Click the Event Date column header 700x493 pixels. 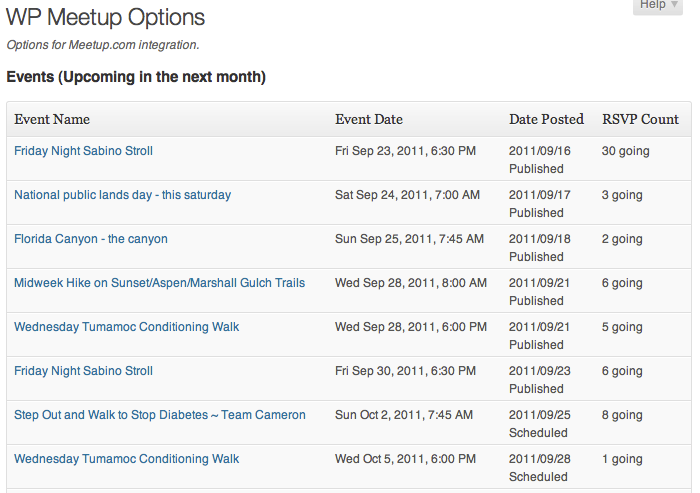[x=369, y=119]
